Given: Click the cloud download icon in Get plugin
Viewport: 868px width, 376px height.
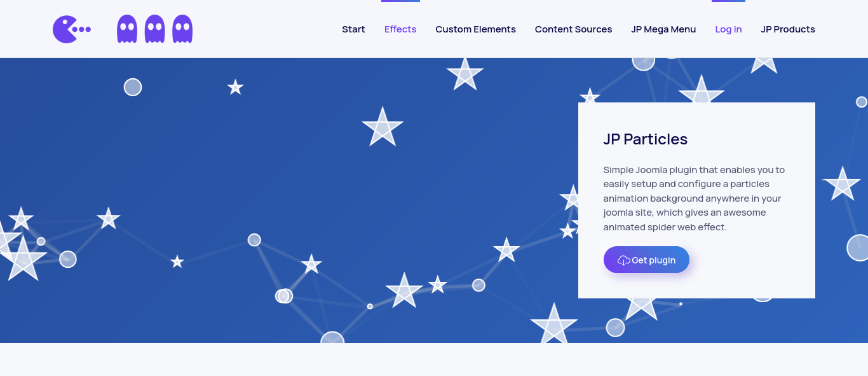Looking at the screenshot, I should point(623,260).
